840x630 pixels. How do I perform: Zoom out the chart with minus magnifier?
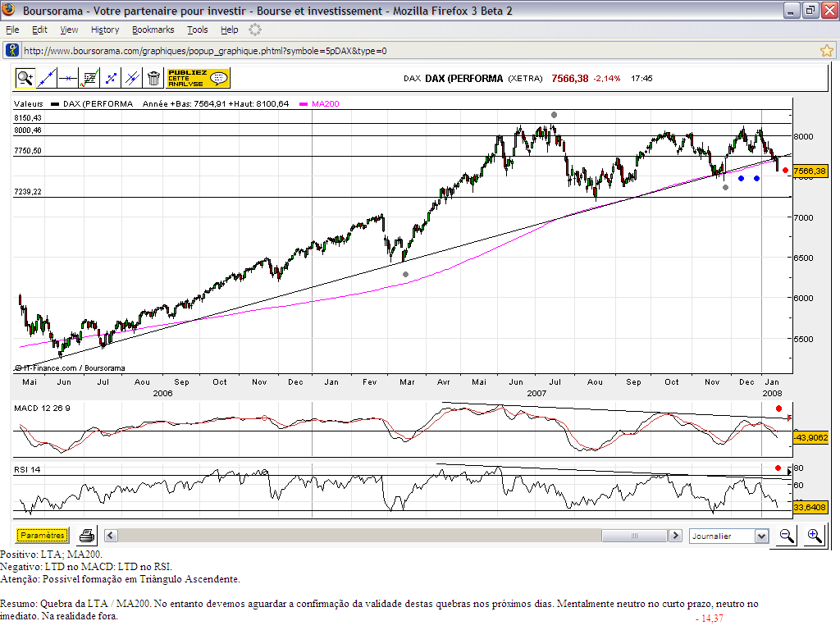[x=787, y=536]
